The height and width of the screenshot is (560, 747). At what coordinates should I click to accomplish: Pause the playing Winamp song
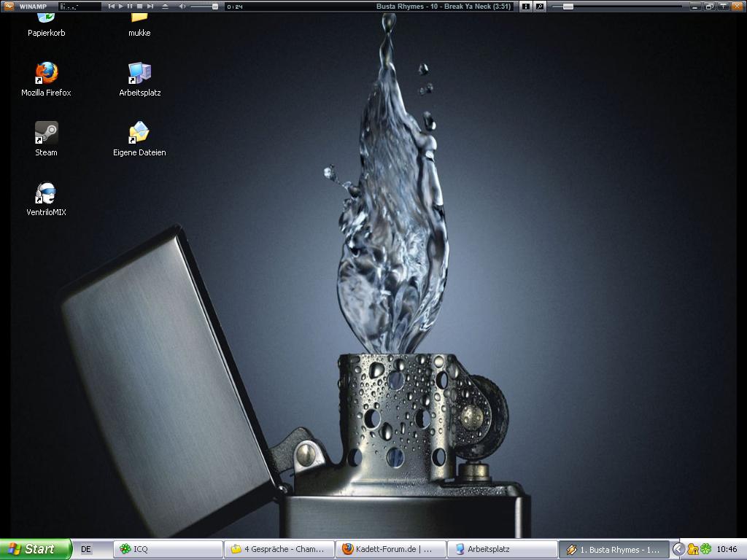[131, 7]
